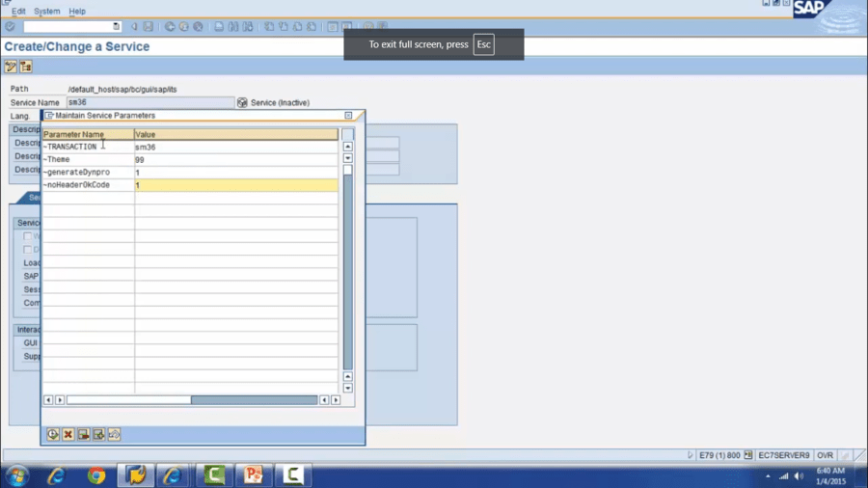Click the command field history dropdown icon

click(116, 26)
